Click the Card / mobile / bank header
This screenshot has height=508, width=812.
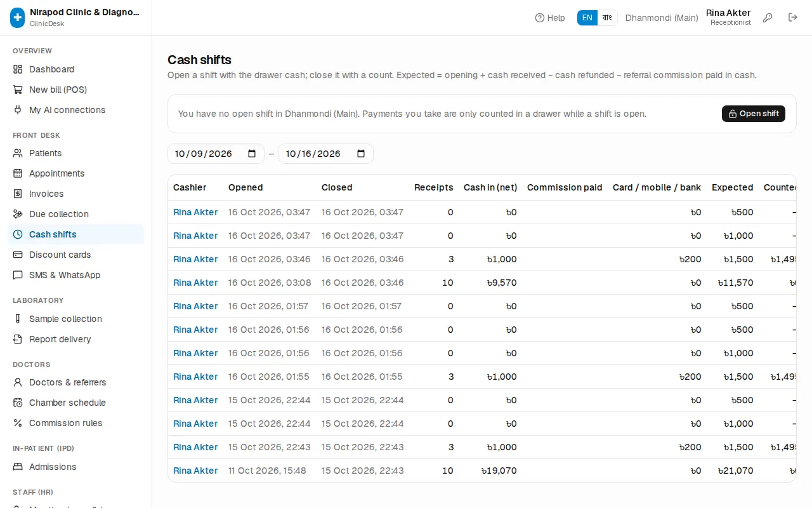(x=657, y=187)
